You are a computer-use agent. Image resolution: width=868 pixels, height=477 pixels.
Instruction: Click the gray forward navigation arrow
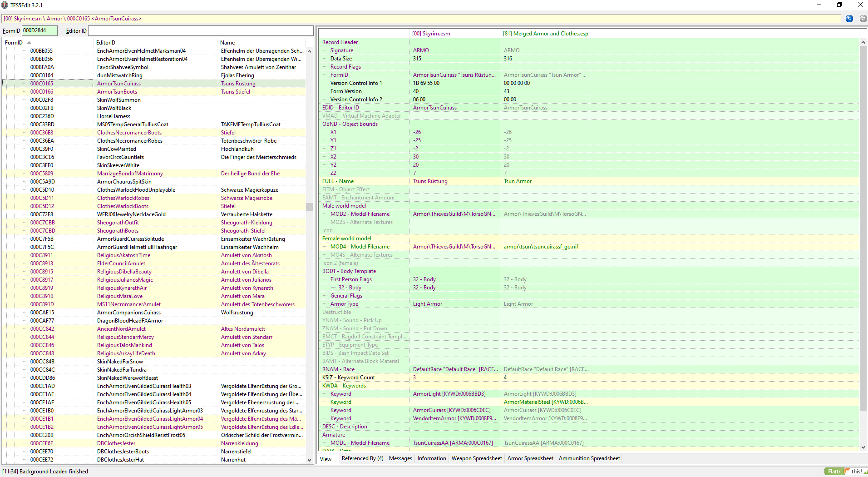863,19
